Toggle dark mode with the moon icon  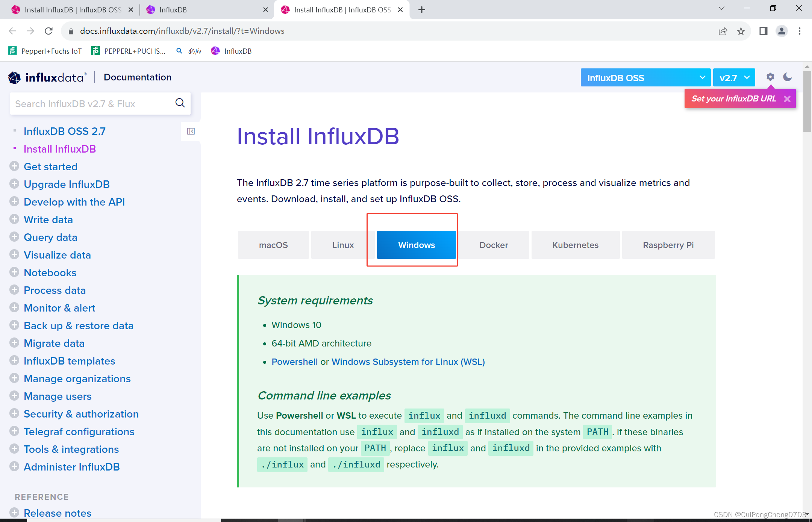(x=788, y=77)
